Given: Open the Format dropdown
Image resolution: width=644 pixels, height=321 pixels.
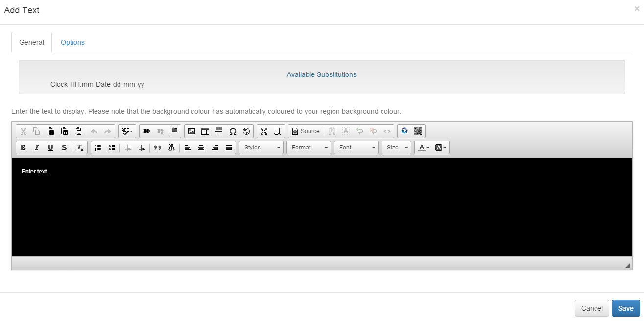Looking at the screenshot, I should pyautogui.click(x=309, y=148).
